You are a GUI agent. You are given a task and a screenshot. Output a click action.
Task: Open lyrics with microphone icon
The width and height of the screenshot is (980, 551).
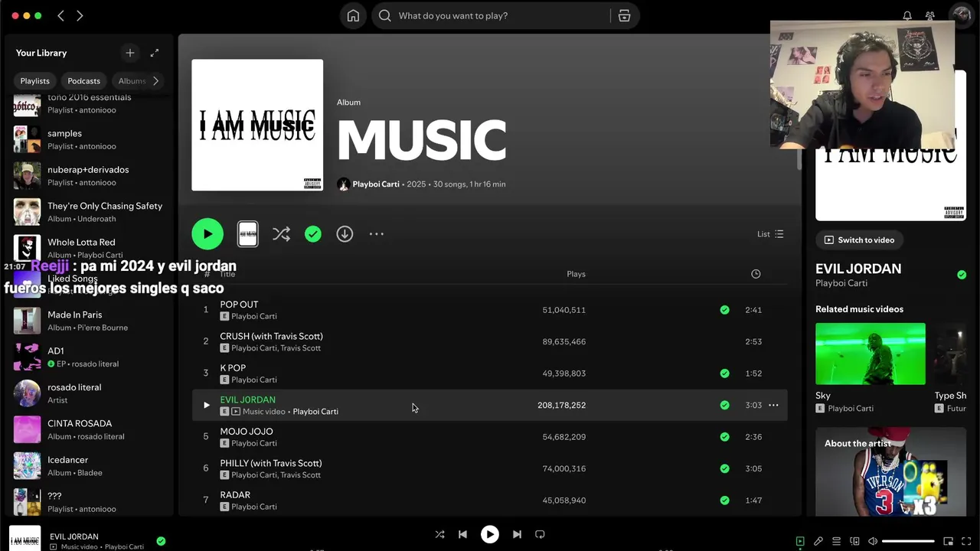click(x=818, y=541)
